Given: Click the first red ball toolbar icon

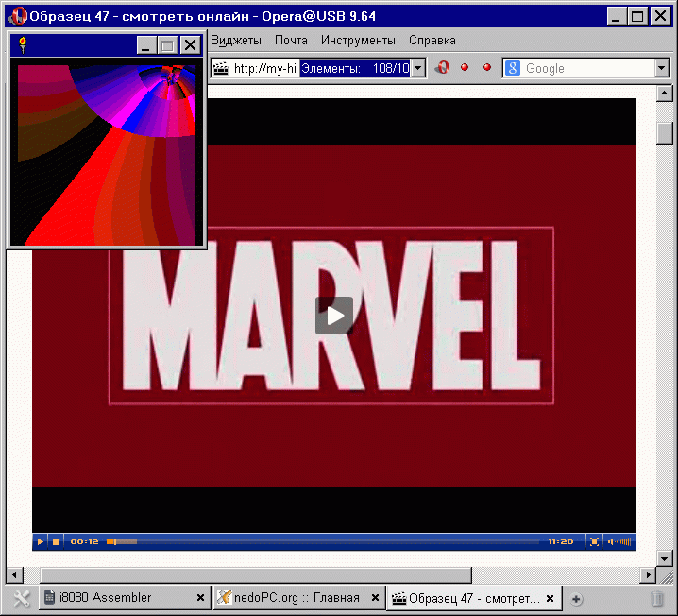Looking at the screenshot, I should 465,67.
